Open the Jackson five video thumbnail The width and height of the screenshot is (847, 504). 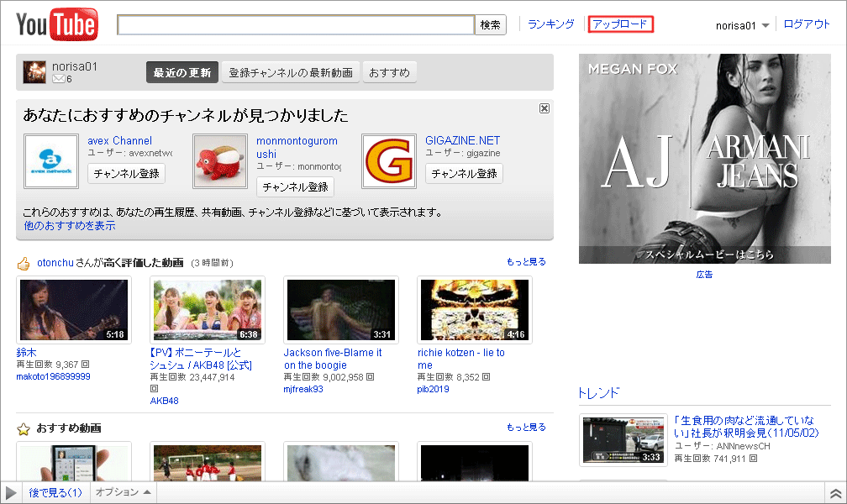click(341, 309)
